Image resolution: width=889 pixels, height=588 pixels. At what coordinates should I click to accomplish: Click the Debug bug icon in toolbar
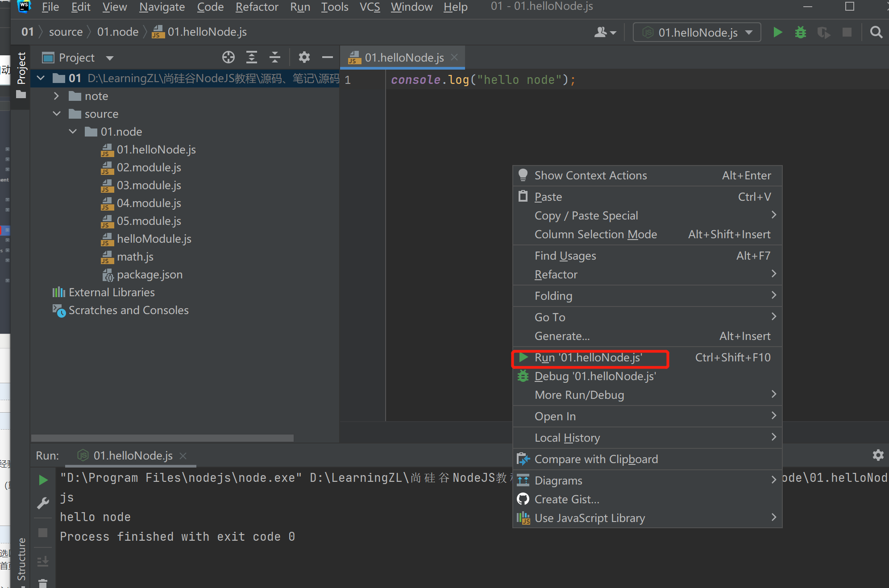coord(800,32)
